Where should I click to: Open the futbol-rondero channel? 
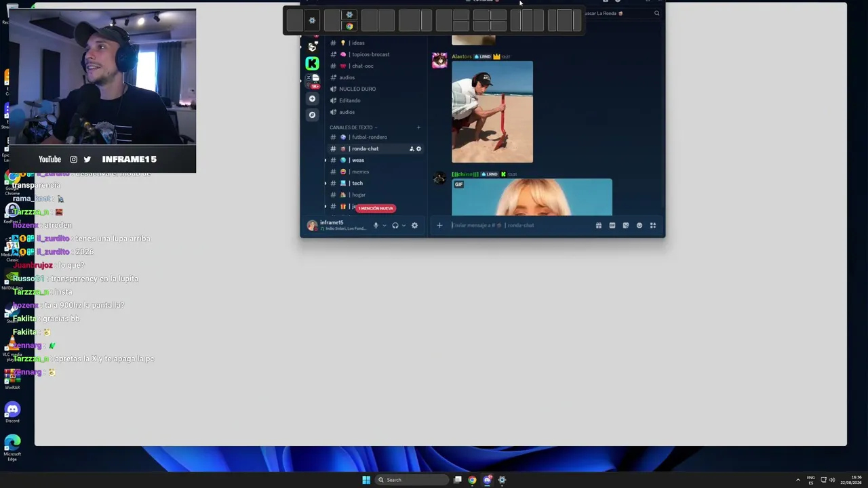tap(374, 137)
